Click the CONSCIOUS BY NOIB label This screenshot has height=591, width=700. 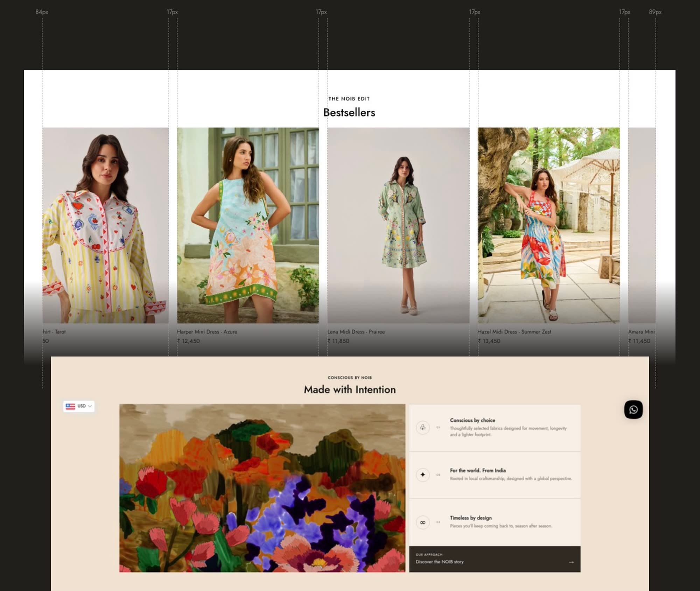tap(350, 378)
